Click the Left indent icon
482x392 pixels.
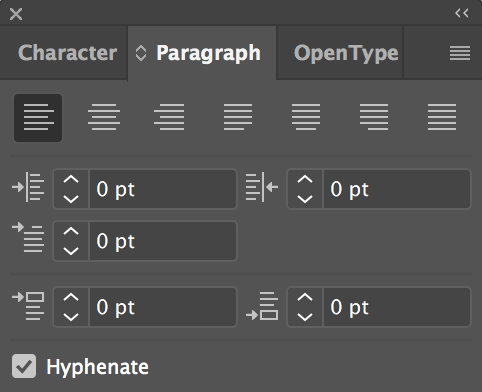28,187
